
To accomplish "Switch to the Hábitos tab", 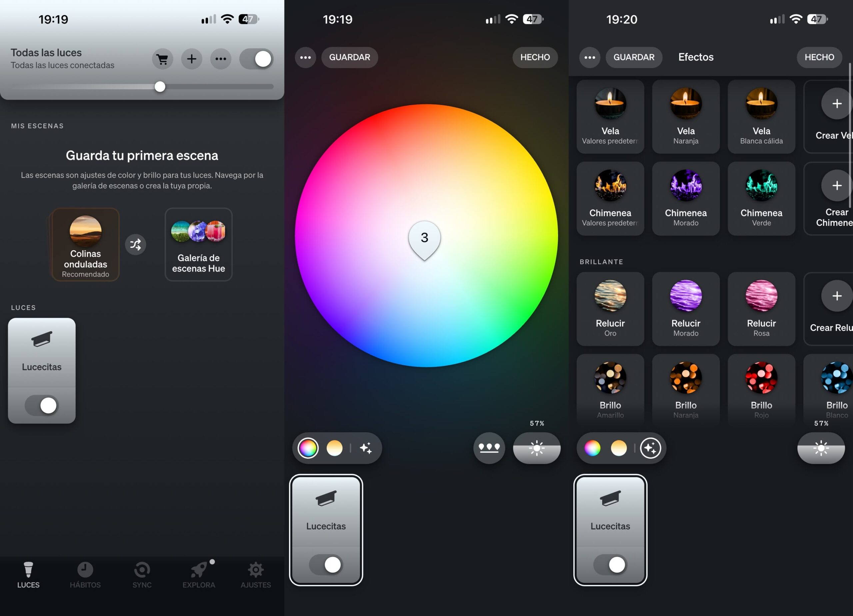I will tap(85, 575).
